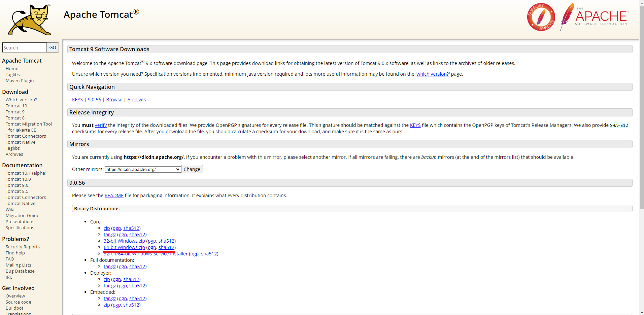The image size is (644, 315).
Task: Jump to 9.0.56 in Quick Navigation
Action: 94,100
